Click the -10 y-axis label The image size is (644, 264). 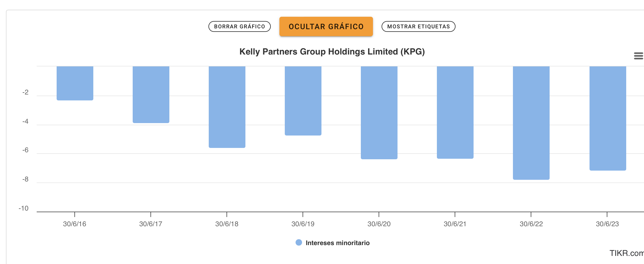[24, 208]
